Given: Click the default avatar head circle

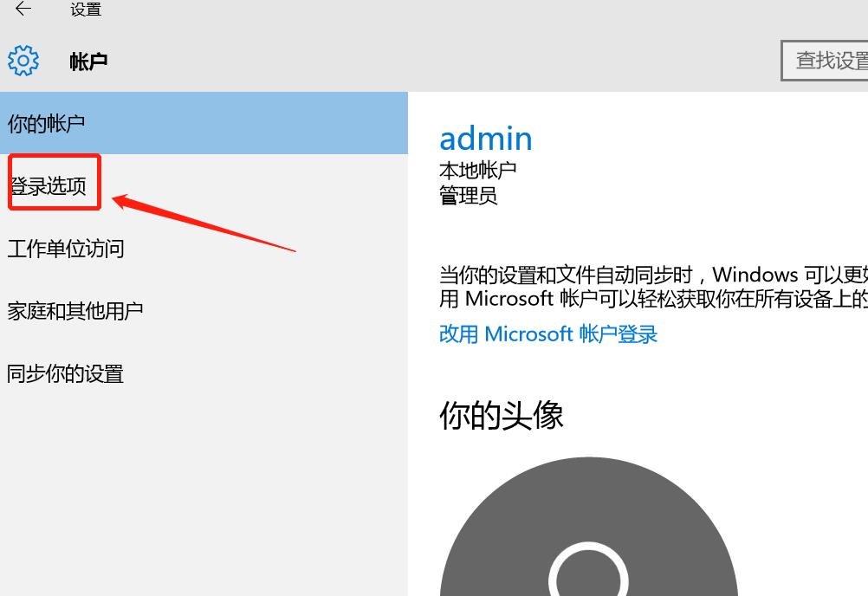Looking at the screenshot, I should pyautogui.click(x=588, y=570).
